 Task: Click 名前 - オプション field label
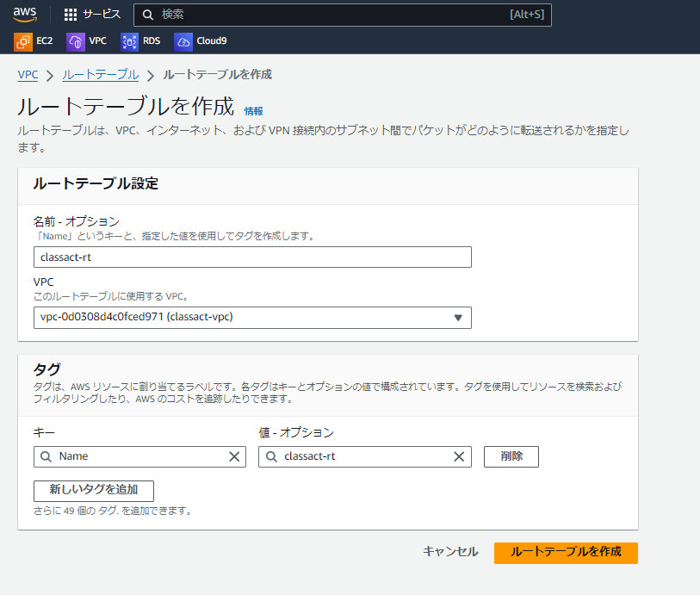point(77,221)
